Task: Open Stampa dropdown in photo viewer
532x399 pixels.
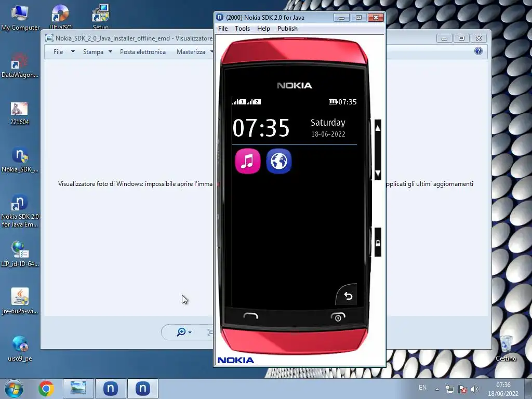Action: (x=97, y=52)
